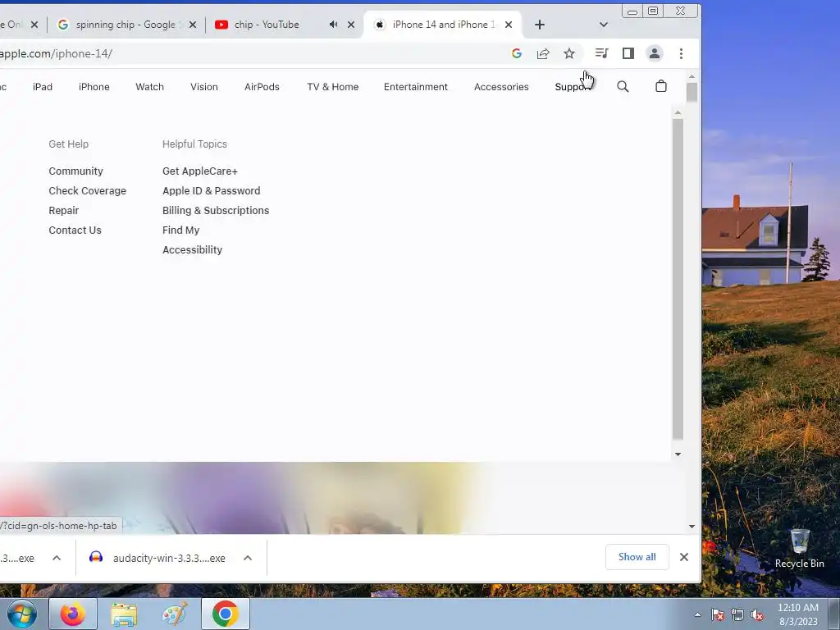
Task: Open the Billing & Subscriptions link
Action: pos(216,211)
